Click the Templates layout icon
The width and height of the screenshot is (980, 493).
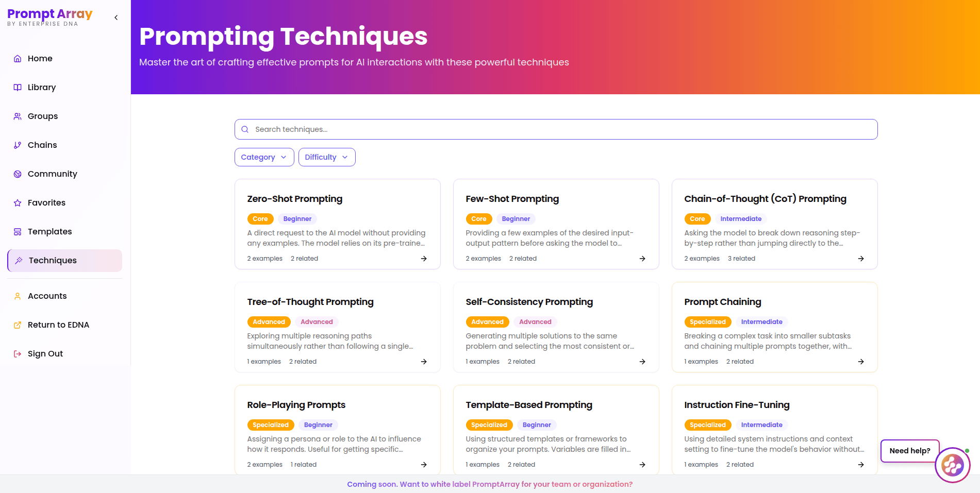click(x=18, y=232)
